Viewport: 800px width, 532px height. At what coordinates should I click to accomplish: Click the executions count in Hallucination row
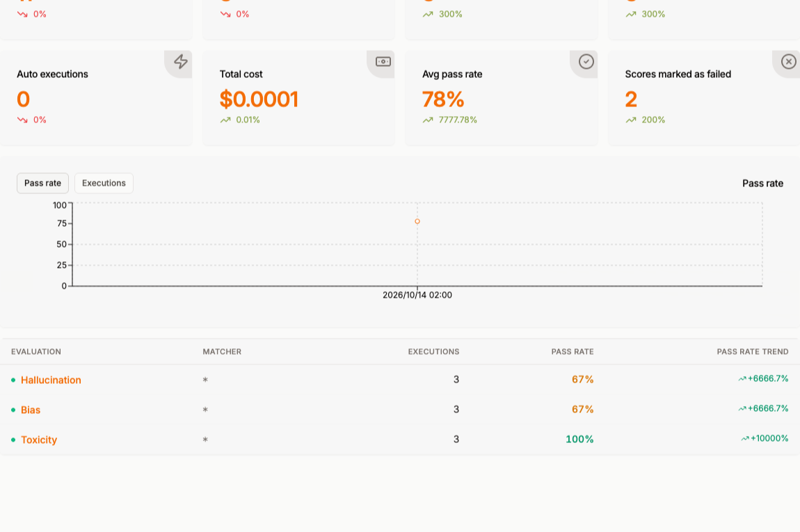tap(456, 380)
